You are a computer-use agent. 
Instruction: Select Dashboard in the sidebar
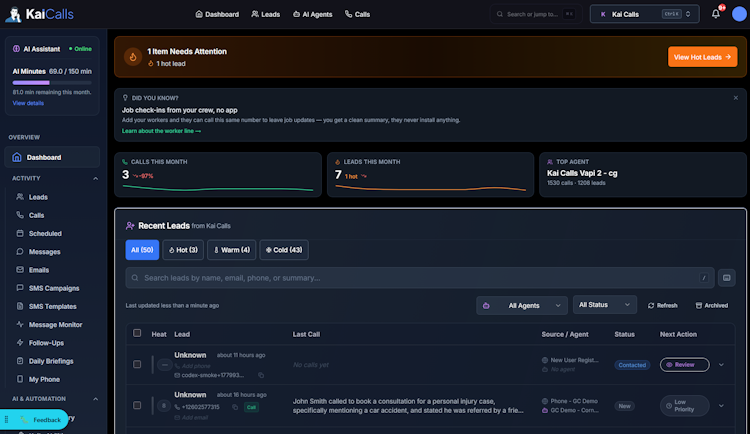tap(52, 157)
